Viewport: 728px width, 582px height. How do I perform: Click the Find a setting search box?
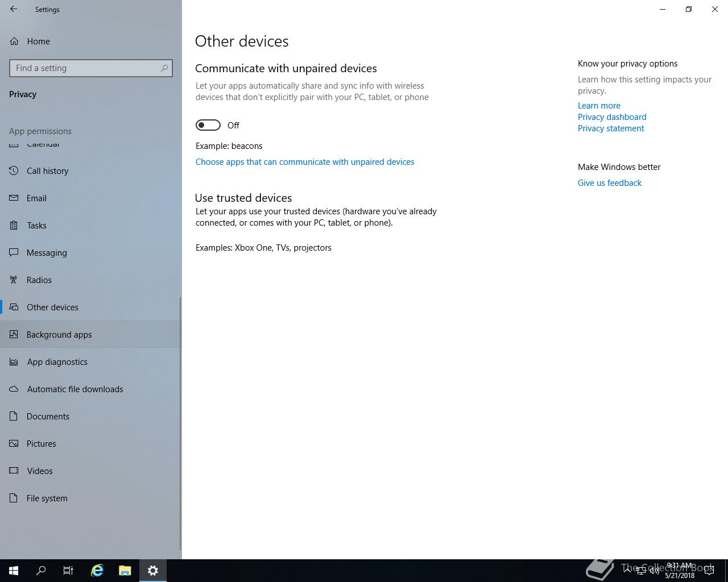(x=91, y=68)
